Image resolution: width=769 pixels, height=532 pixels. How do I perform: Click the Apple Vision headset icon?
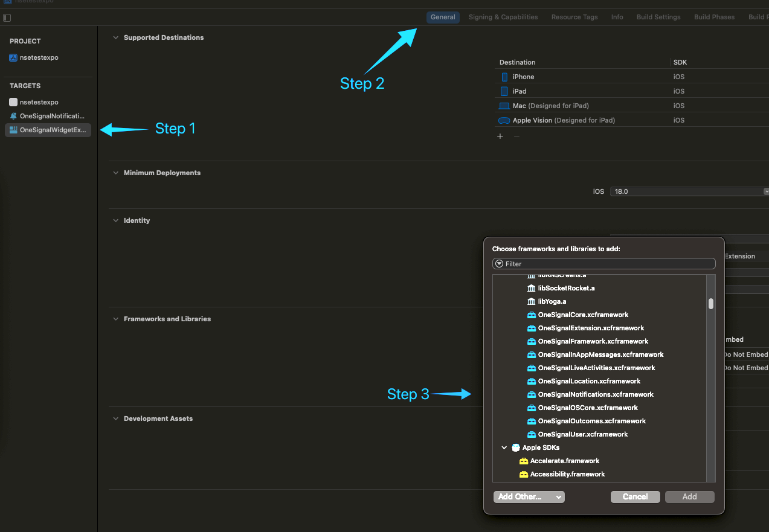(504, 120)
